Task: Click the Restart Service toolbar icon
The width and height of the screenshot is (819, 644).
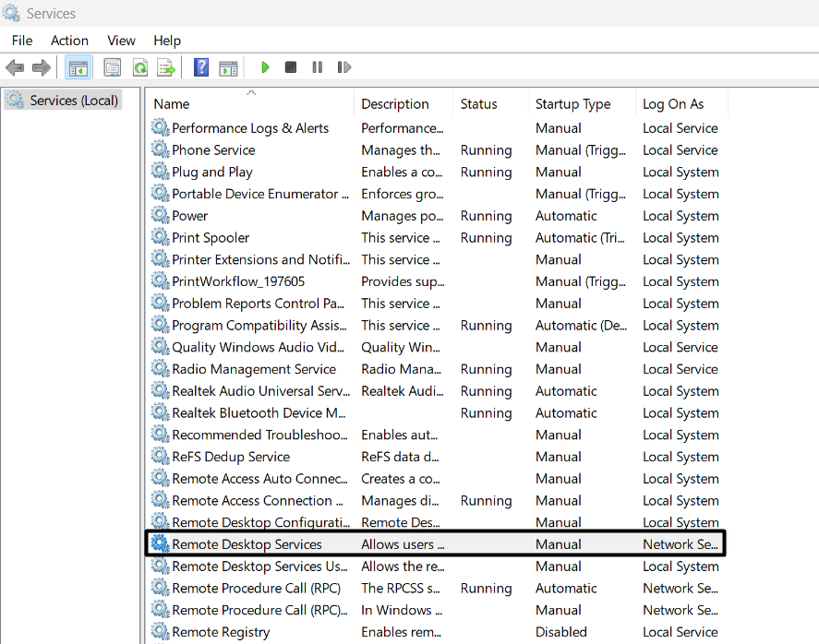Action: click(x=344, y=67)
